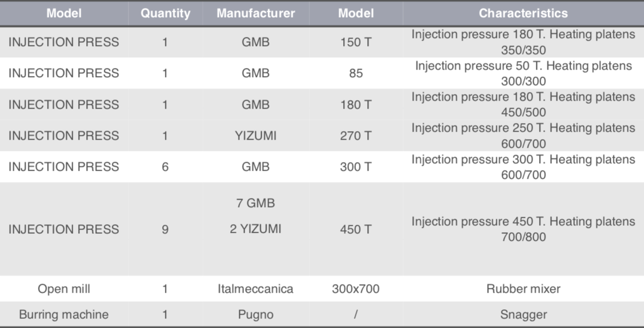This screenshot has width=644, height=328.
Task: Click the 300x700 model cell
Action: (356, 289)
